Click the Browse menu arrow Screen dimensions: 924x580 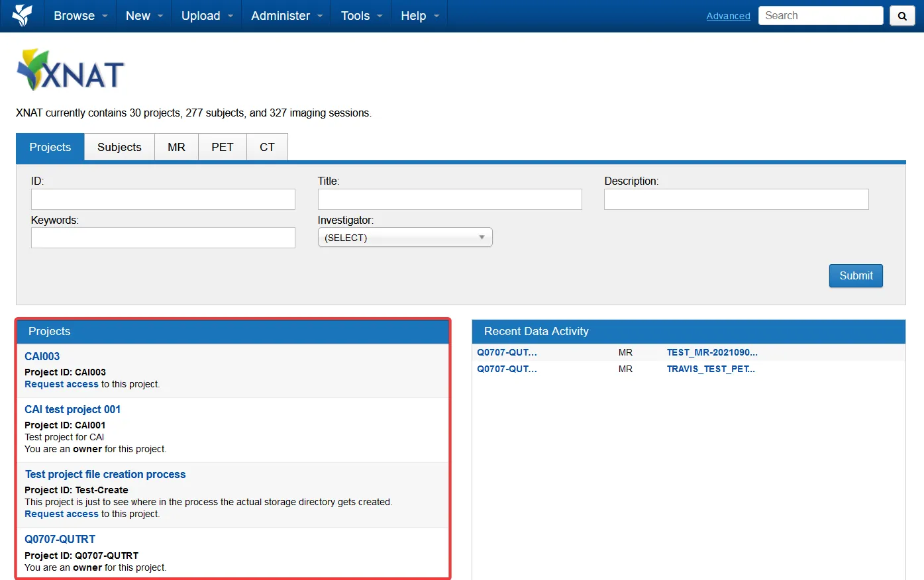click(105, 16)
